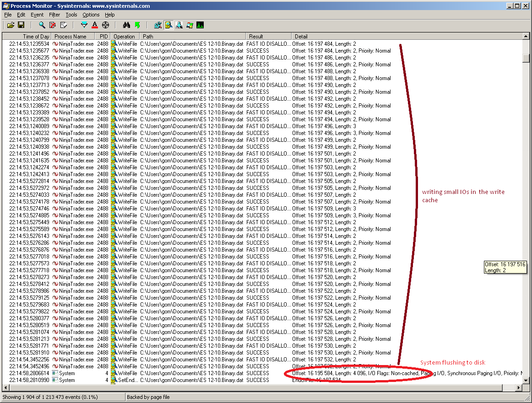Click Detail 'Offset: 16 197 509, Length: 3, Priority: Normal'
532x403 pixels.
tap(342, 215)
